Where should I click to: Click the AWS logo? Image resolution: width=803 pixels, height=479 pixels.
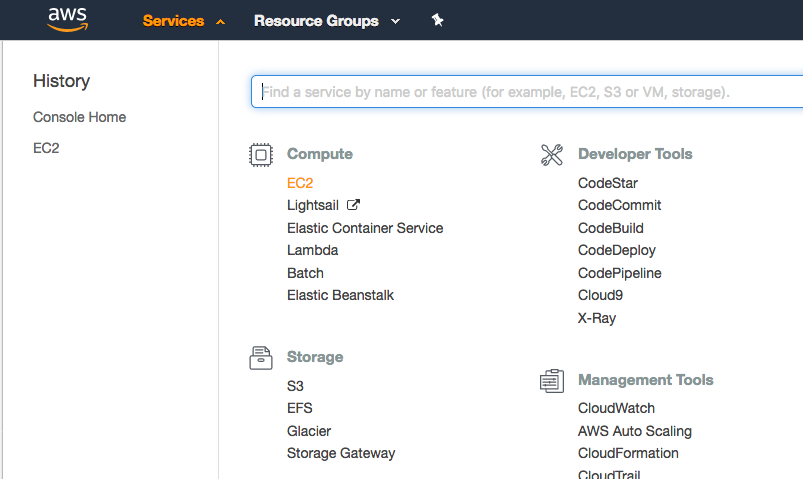(x=68, y=19)
